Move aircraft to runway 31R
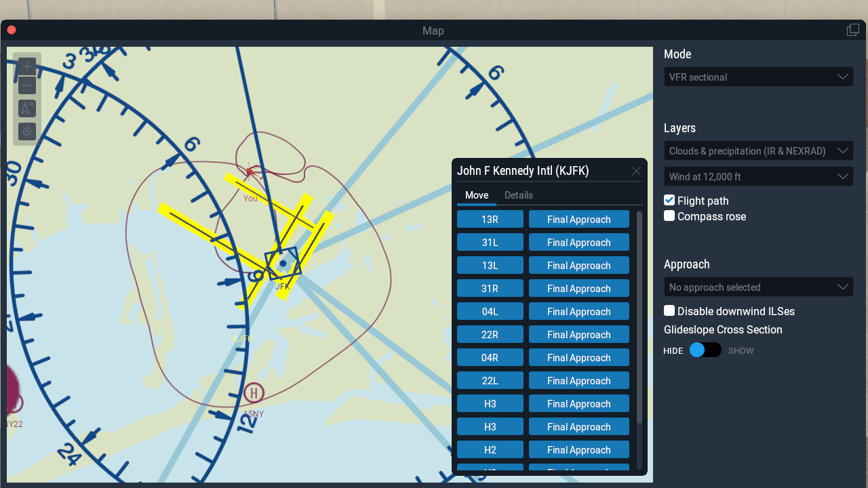Viewport: 868px width, 488px height. click(x=490, y=289)
